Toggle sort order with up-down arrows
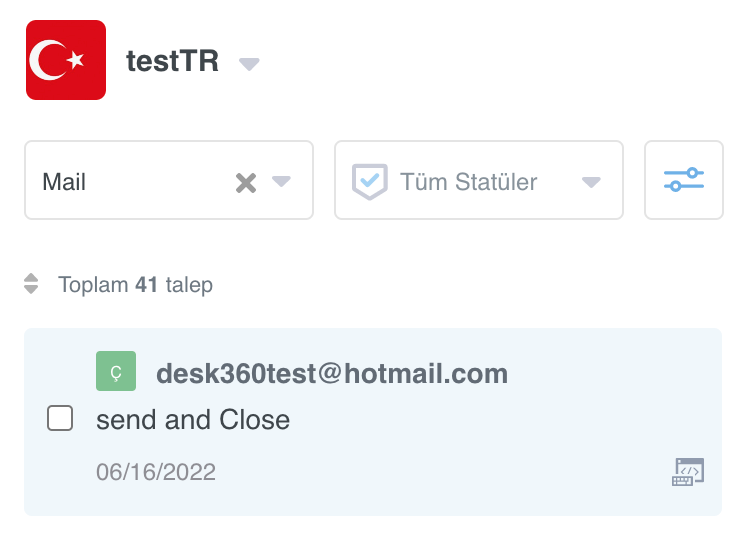Image resolution: width=754 pixels, height=536 pixels. pos(31,284)
